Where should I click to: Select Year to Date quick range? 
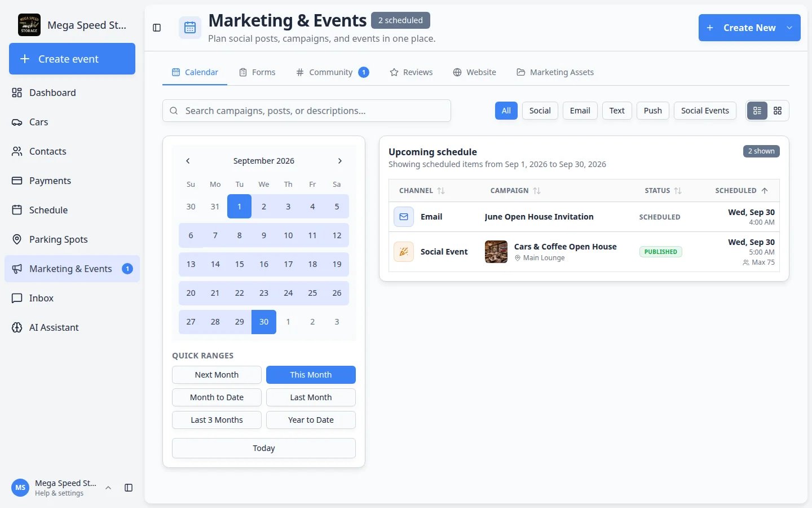point(311,420)
